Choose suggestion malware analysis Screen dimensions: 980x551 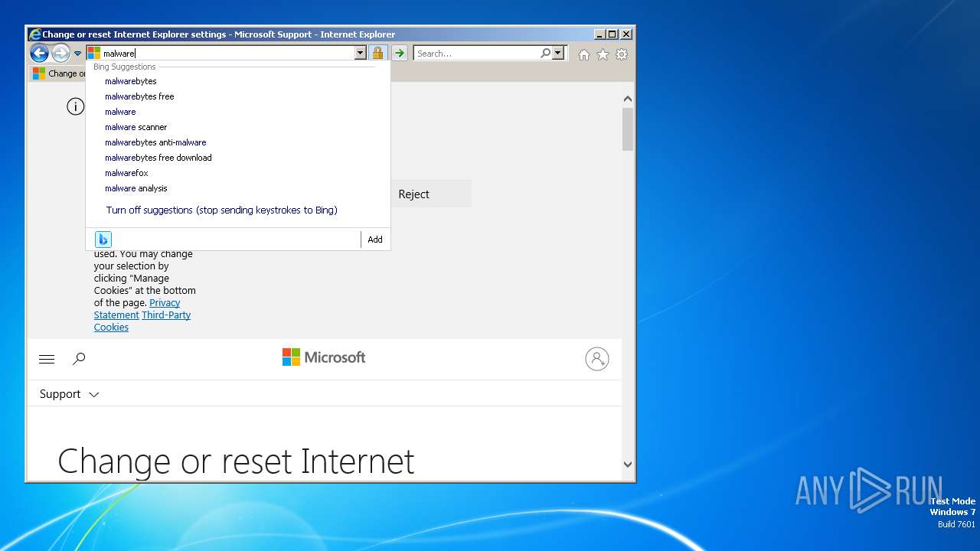coord(136,188)
